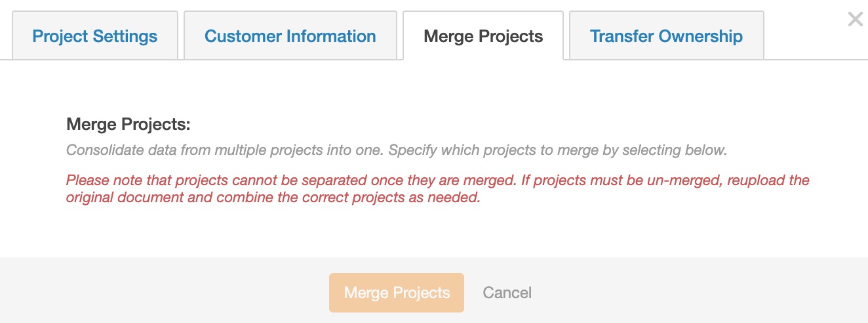Click the Cancel link
The image size is (868, 323).
507,293
